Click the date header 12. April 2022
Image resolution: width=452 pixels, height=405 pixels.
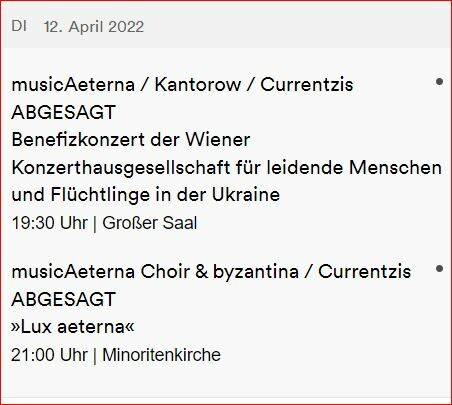pos(94,27)
